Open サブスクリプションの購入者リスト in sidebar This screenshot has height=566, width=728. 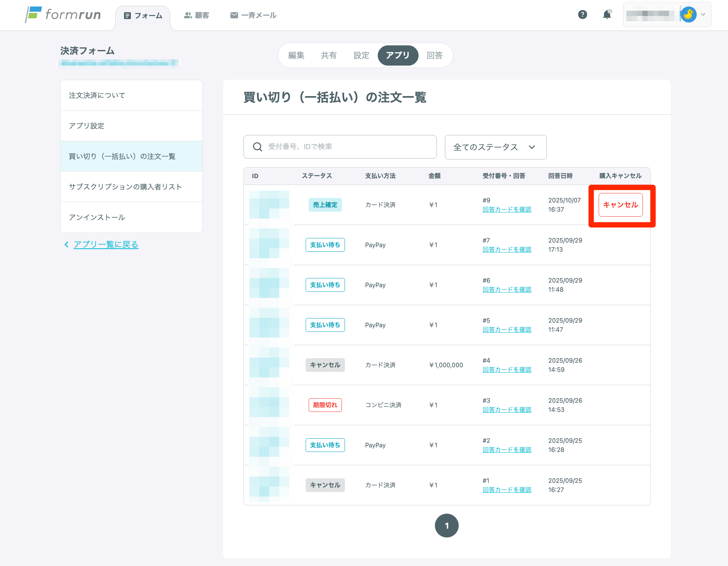click(125, 187)
